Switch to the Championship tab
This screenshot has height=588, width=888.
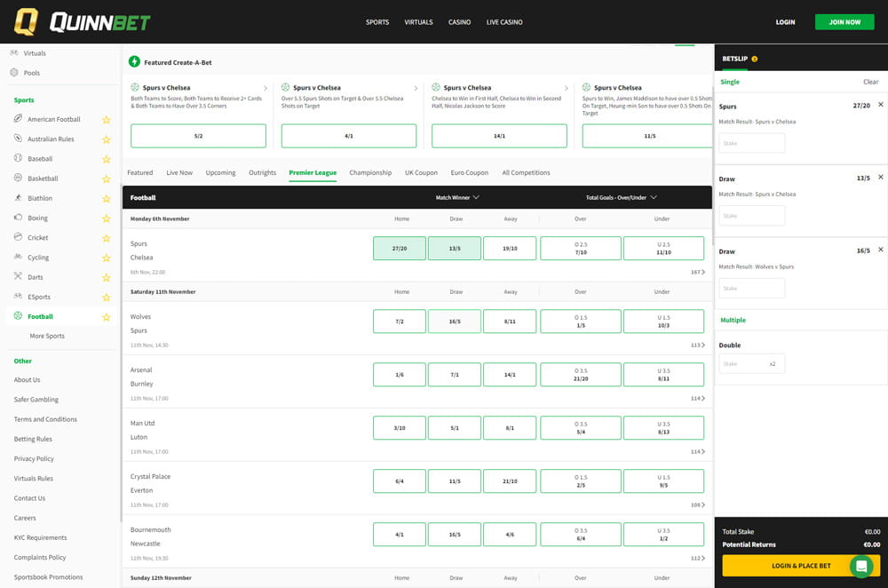tap(370, 173)
